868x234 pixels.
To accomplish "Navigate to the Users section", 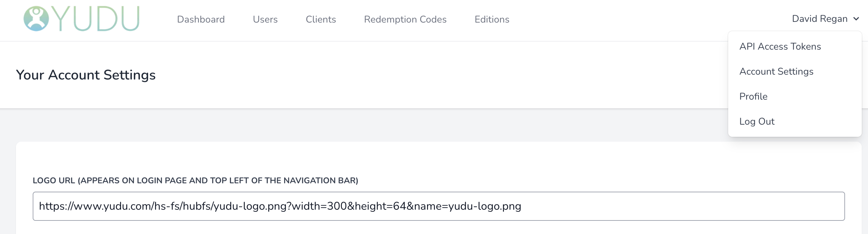I will coord(265,19).
